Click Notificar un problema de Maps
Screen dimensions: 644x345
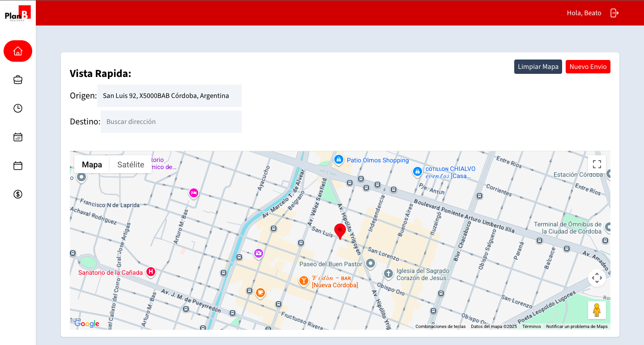click(577, 326)
